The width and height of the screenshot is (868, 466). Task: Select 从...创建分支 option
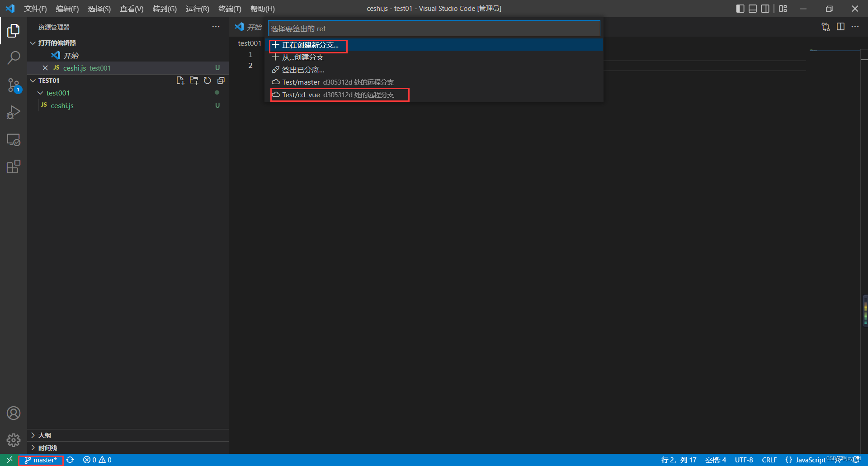coord(434,57)
